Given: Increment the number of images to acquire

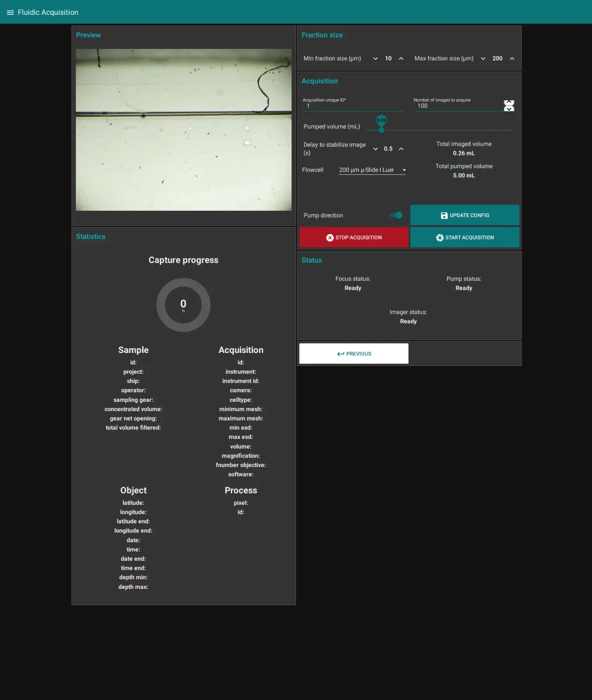Looking at the screenshot, I should 509,102.
